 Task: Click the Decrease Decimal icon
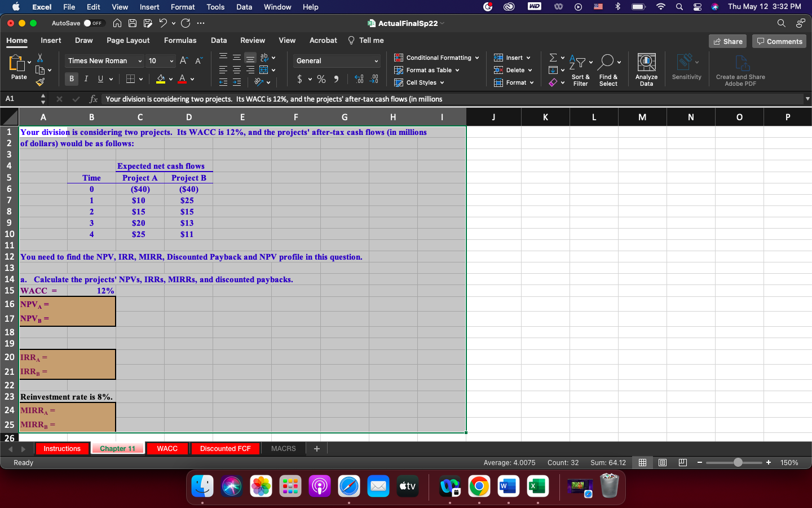coord(374,79)
